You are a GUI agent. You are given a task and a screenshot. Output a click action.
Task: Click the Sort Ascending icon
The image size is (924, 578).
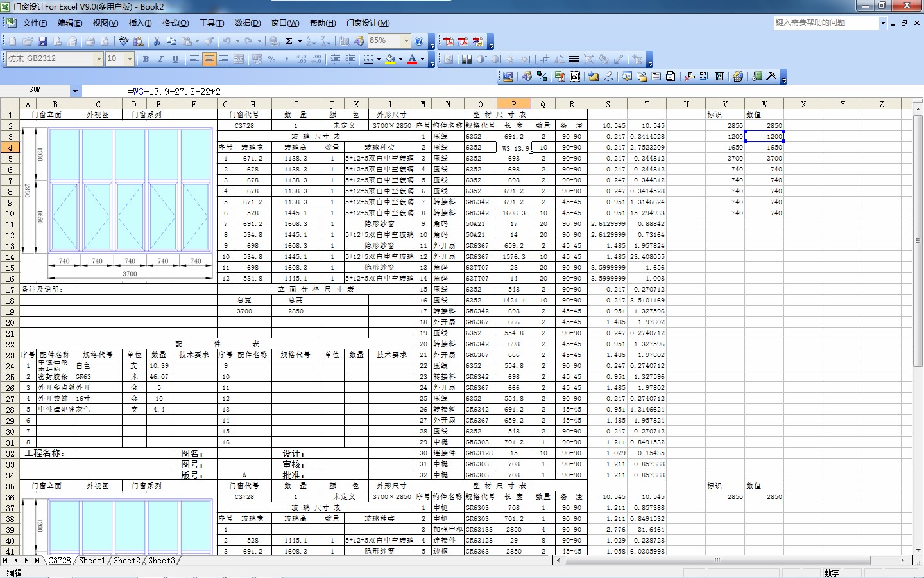point(311,41)
